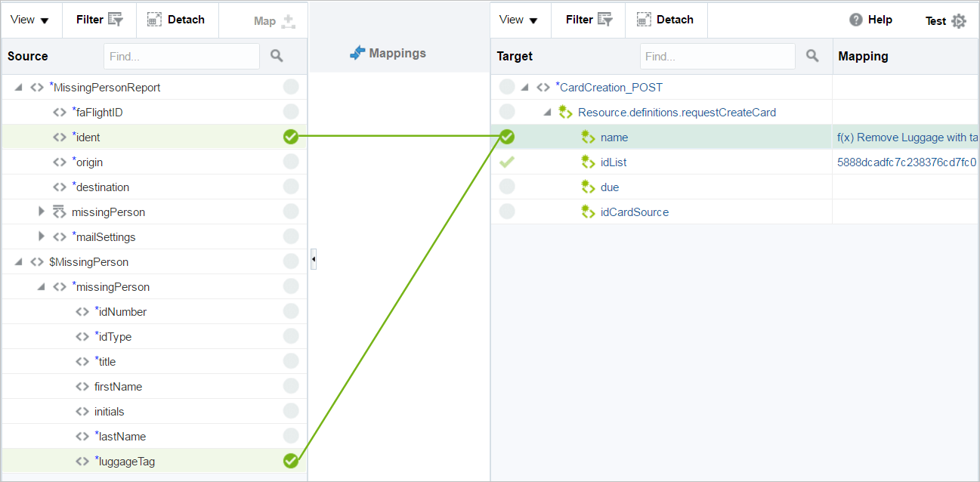980x482 pixels.
Task: Click the idCardSource element icon
Action: pos(588,212)
